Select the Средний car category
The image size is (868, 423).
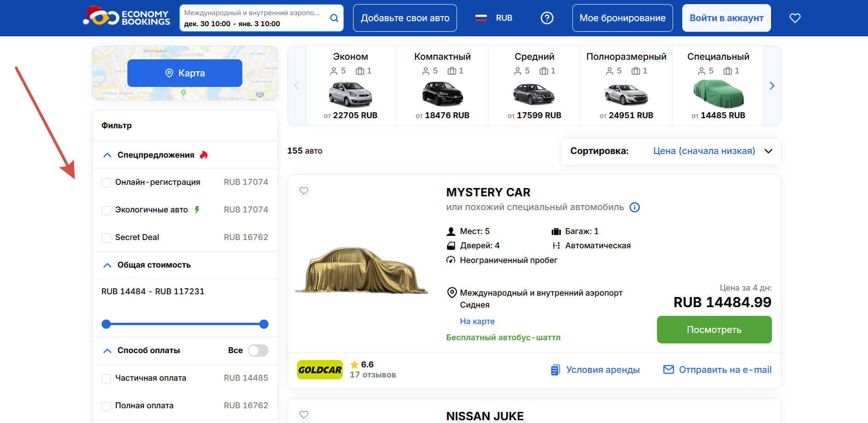pos(534,86)
